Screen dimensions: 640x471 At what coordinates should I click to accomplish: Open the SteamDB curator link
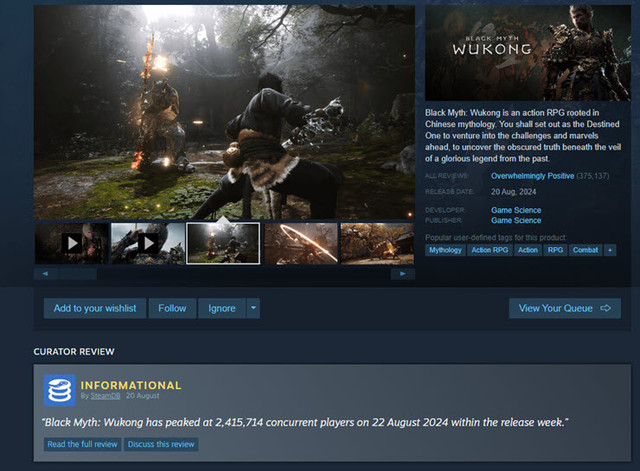point(105,396)
